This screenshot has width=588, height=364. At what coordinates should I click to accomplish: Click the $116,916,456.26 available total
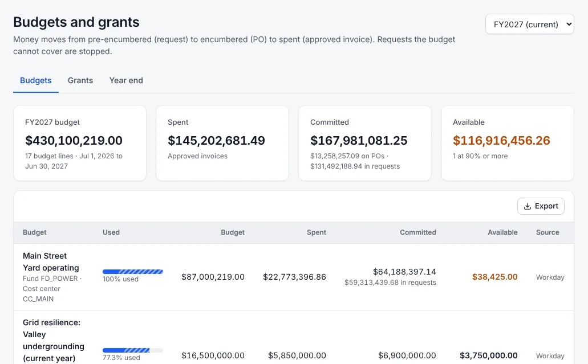501,141
